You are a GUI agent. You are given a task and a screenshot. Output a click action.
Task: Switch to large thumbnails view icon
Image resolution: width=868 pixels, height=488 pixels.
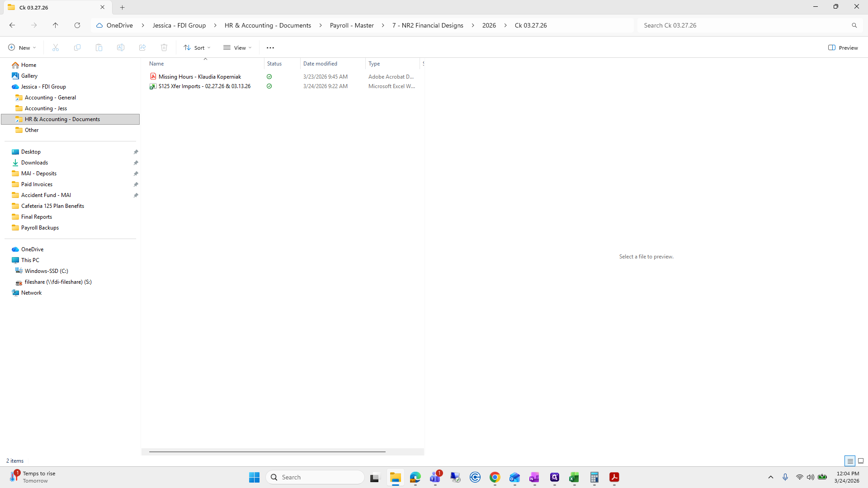pyautogui.click(x=861, y=461)
